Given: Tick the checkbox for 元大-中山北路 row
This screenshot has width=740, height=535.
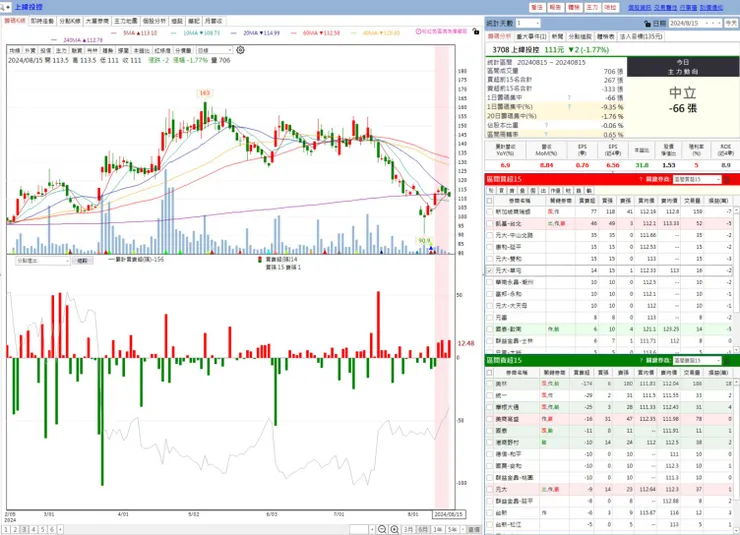Looking at the screenshot, I should 489,235.
